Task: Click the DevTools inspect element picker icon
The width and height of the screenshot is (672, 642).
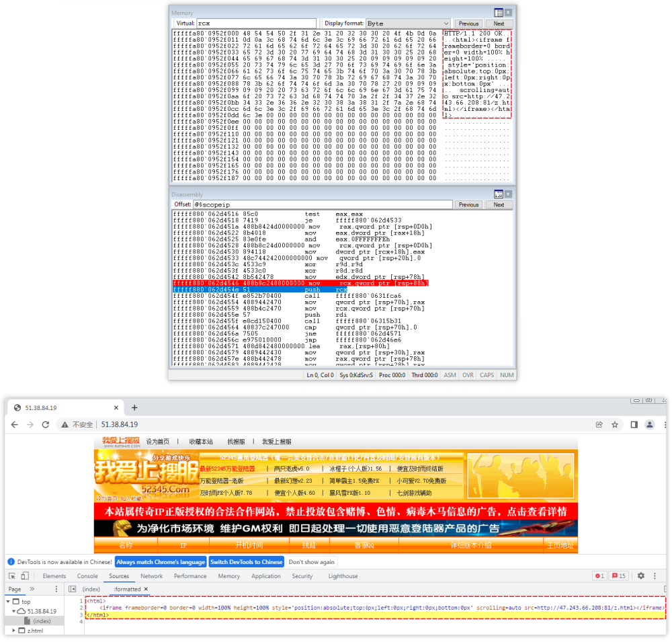Action: pyautogui.click(x=12, y=576)
